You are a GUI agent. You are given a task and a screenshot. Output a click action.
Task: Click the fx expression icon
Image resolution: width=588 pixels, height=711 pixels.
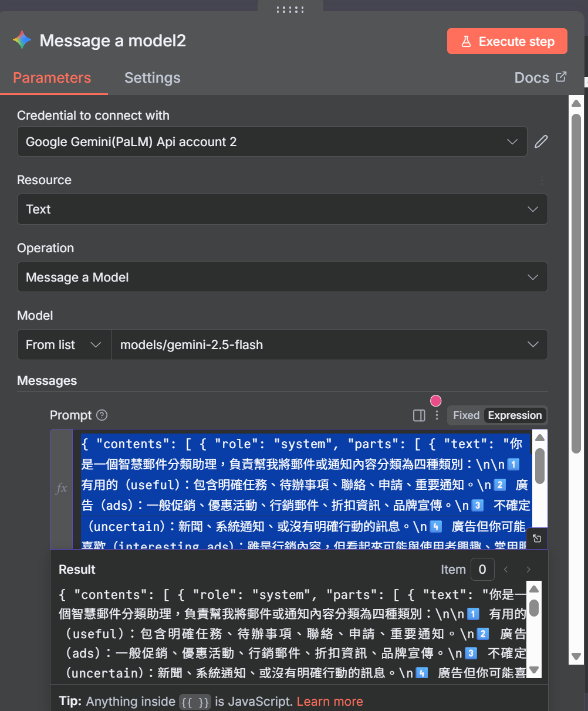coord(62,488)
